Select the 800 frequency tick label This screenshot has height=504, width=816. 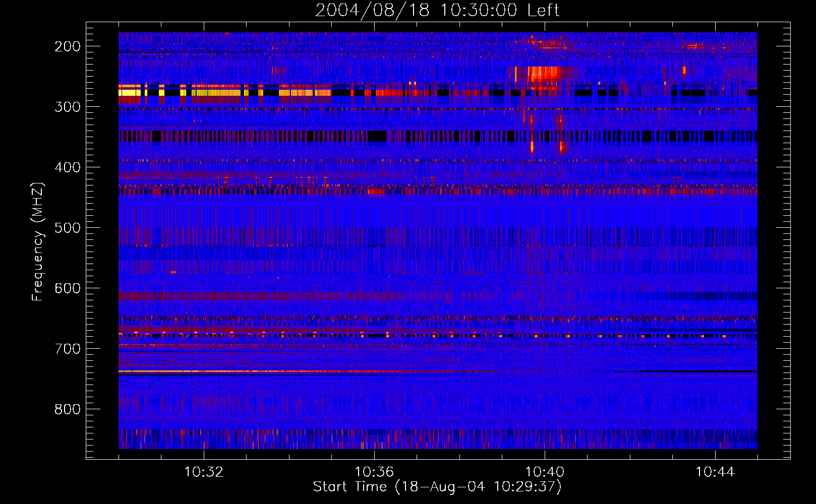[x=68, y=409]
